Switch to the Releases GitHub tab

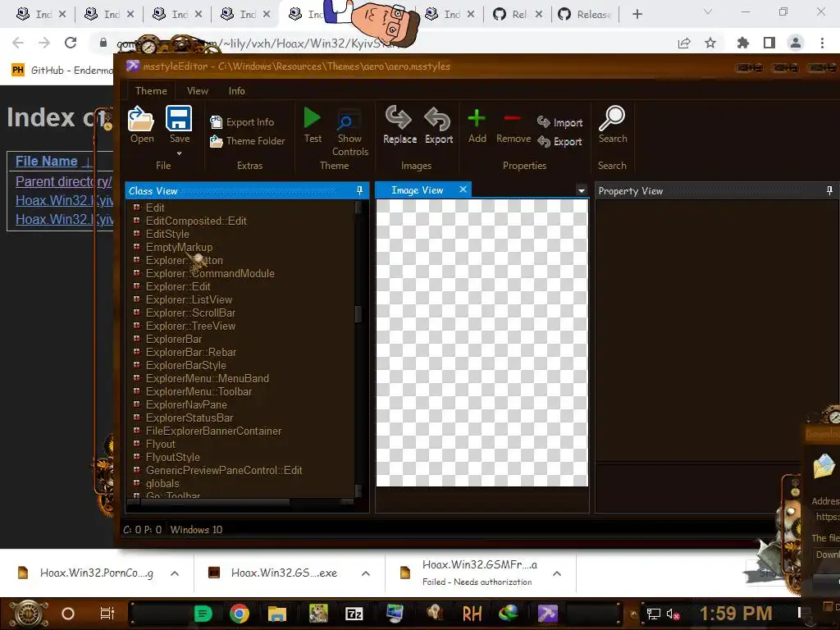click(x=585, y=15)
